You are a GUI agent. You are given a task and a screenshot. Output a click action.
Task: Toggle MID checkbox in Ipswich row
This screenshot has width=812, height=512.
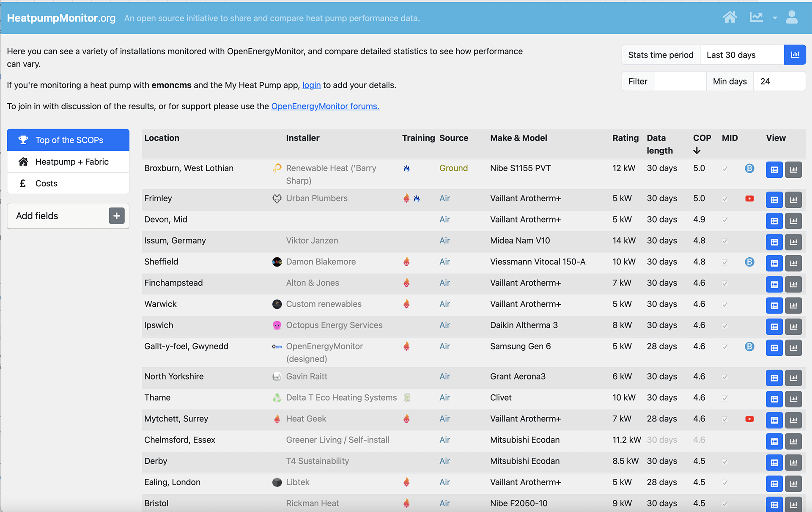724,326
